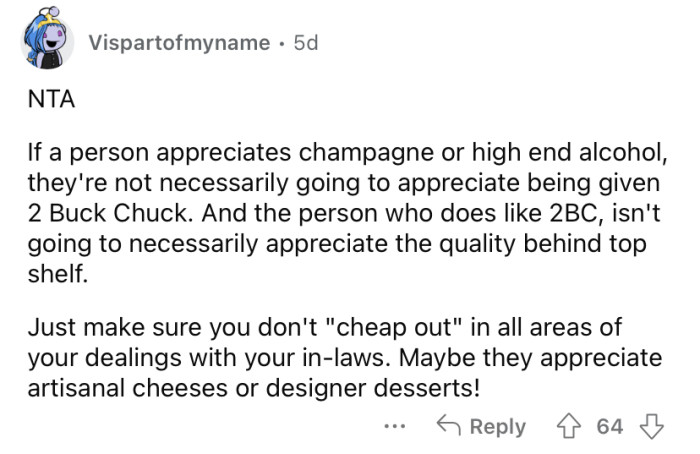700x454 pixels.
Task: Click the Vispartofmyname user avatar
Action: [x=45, y=41]
